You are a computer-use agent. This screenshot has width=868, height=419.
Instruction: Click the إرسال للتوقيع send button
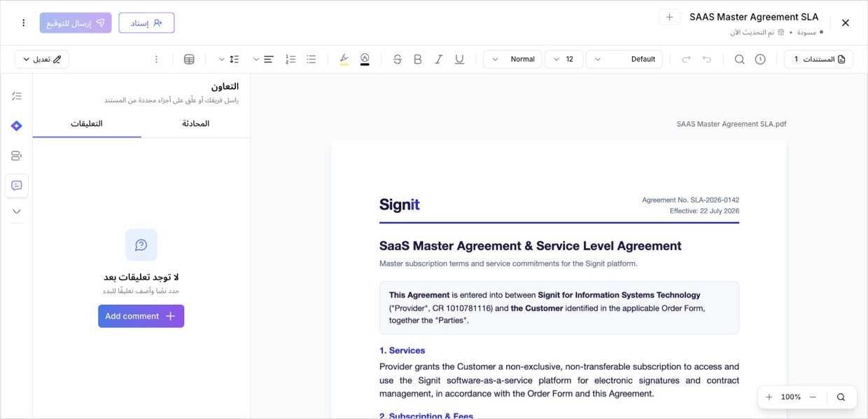(76, 23)
